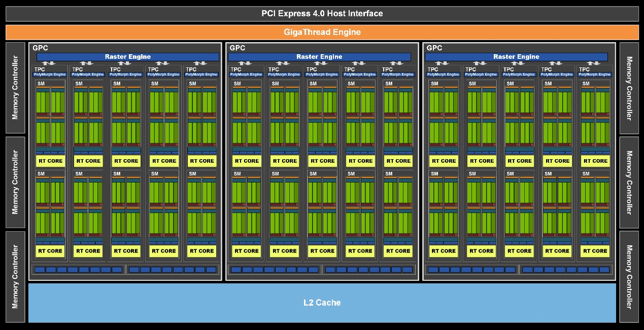644x330 pixels.
Task: Select the GPC label tab on the left group
Action: tap(41, 48)
